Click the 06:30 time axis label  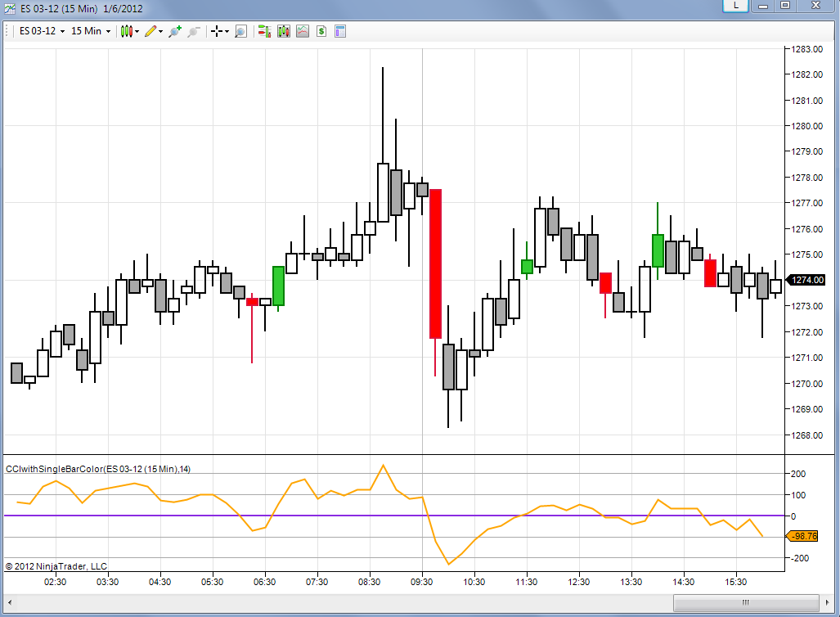pos(265,582)
